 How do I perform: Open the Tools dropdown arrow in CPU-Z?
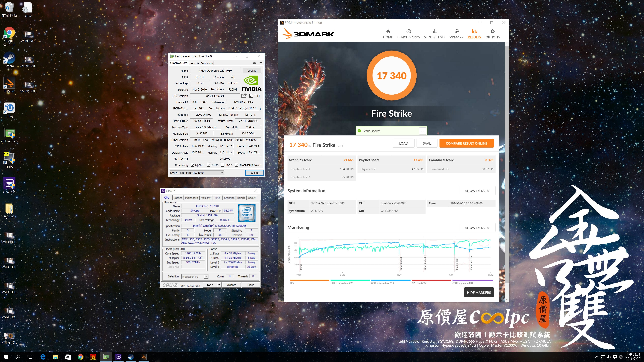click(219, 285)
